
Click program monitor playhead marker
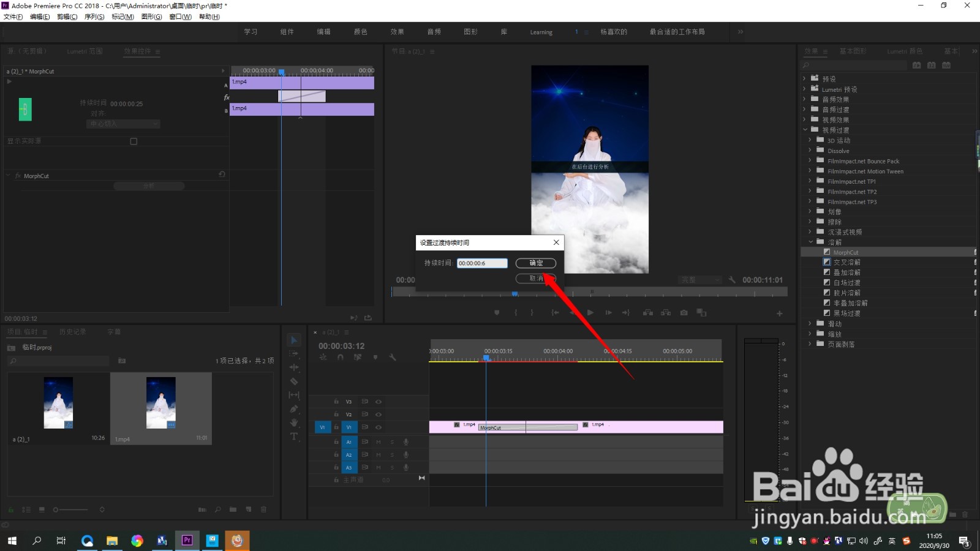coord(515,294)
